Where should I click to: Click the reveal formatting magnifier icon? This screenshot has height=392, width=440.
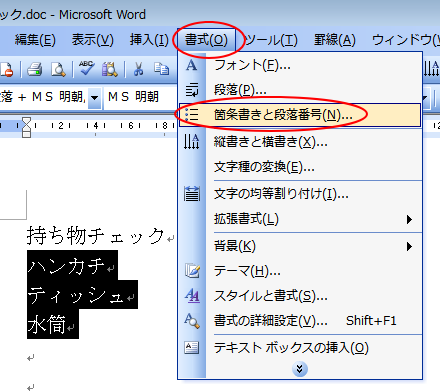192,321
